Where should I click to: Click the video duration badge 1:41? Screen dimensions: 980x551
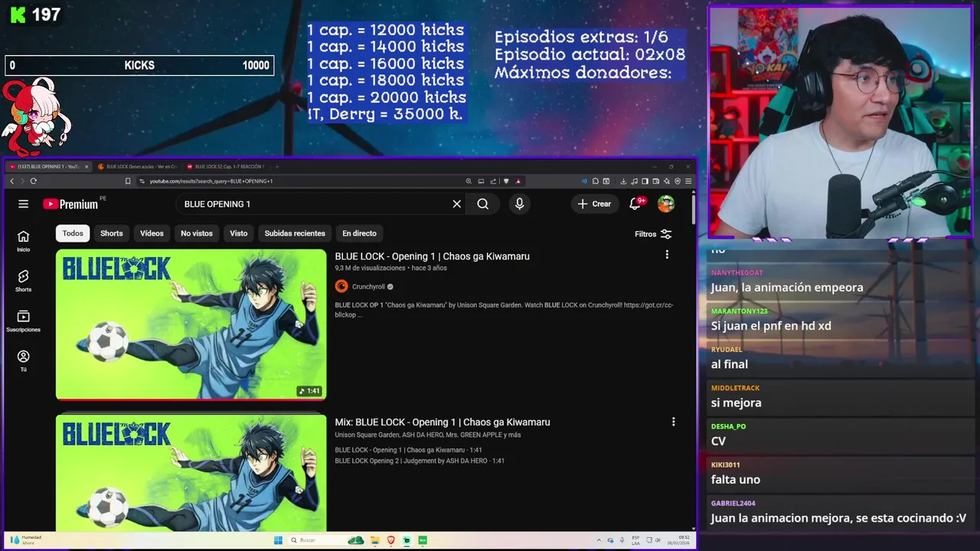(x=310, y=391)
